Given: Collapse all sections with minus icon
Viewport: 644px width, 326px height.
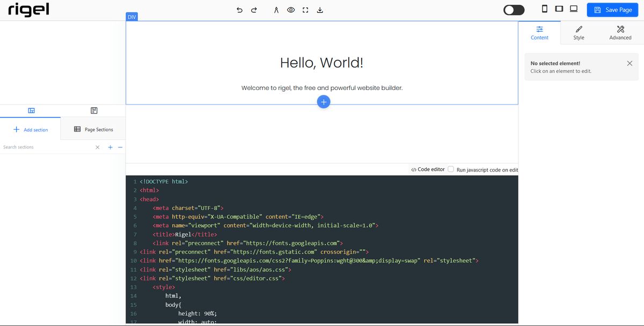Looking at the screenshot, I should point(120,147).
